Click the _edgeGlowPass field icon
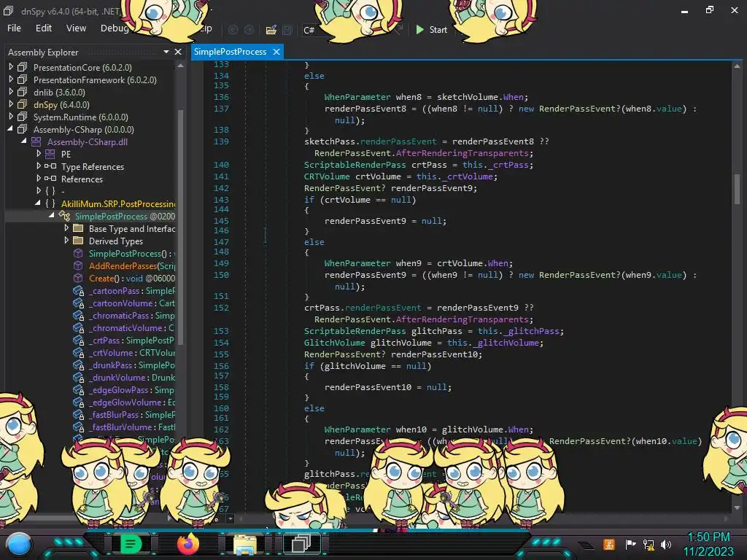 pyautogui.click(x=79, y=389)
